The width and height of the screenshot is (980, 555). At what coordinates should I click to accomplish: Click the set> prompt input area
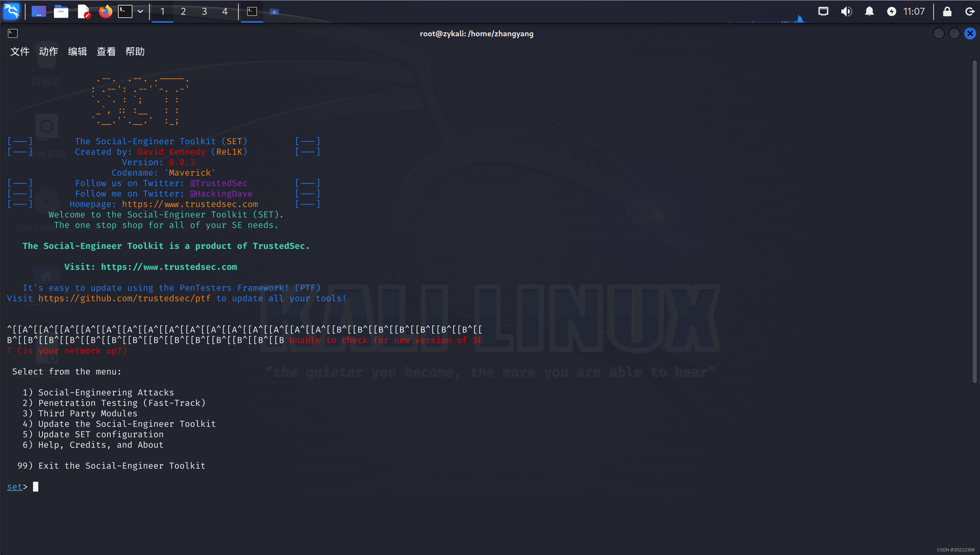coord(36,487)
